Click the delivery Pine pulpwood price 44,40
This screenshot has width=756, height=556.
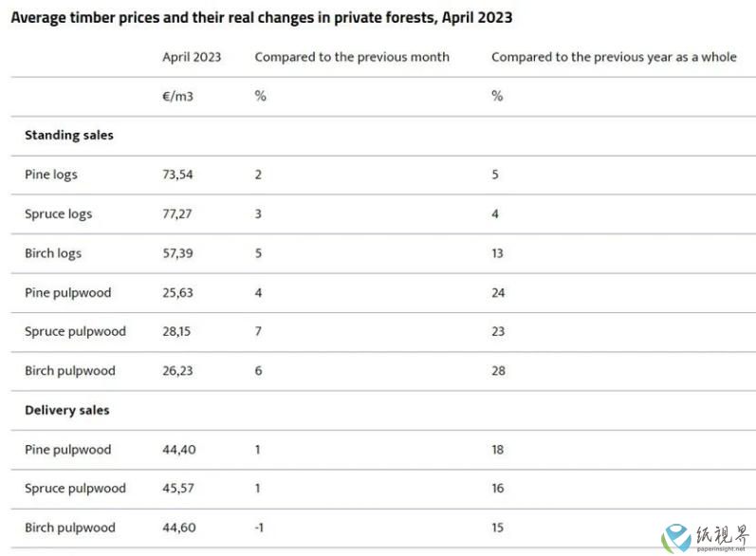pyautogui.click(x=179, y=450)
